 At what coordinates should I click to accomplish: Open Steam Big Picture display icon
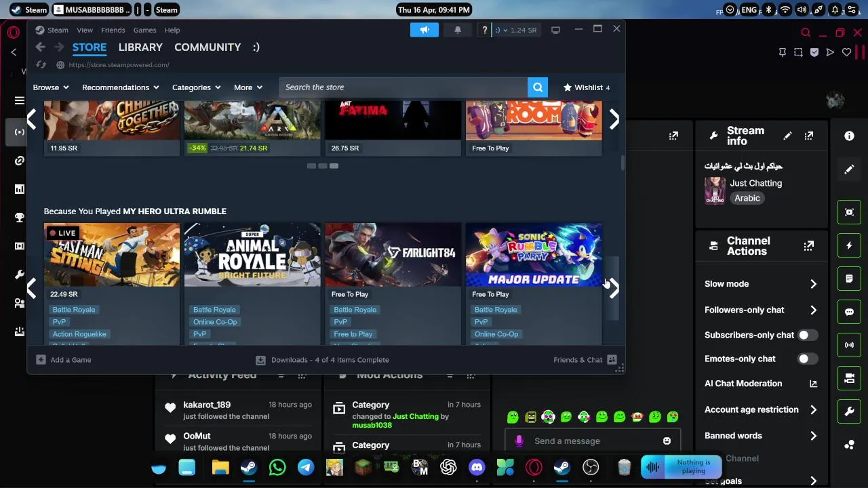pos(555,30)
